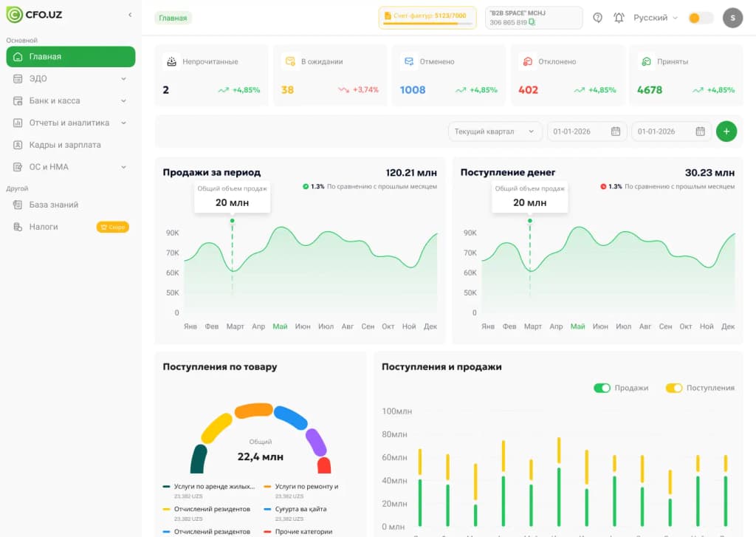Expand the Русский language selector
This screenshot has width=756, height=537.
tap(653, 17)
